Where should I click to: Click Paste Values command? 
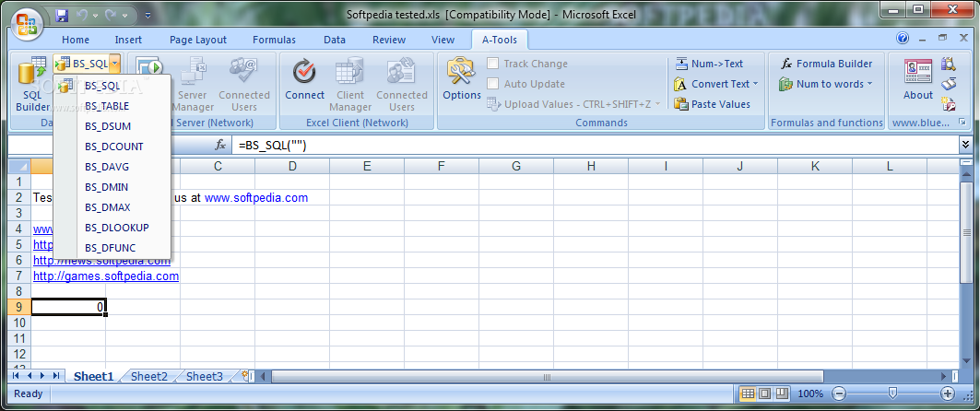(713, 104)
